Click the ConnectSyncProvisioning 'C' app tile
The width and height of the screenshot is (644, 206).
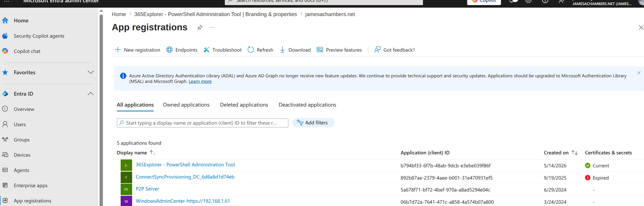point(126,178)
